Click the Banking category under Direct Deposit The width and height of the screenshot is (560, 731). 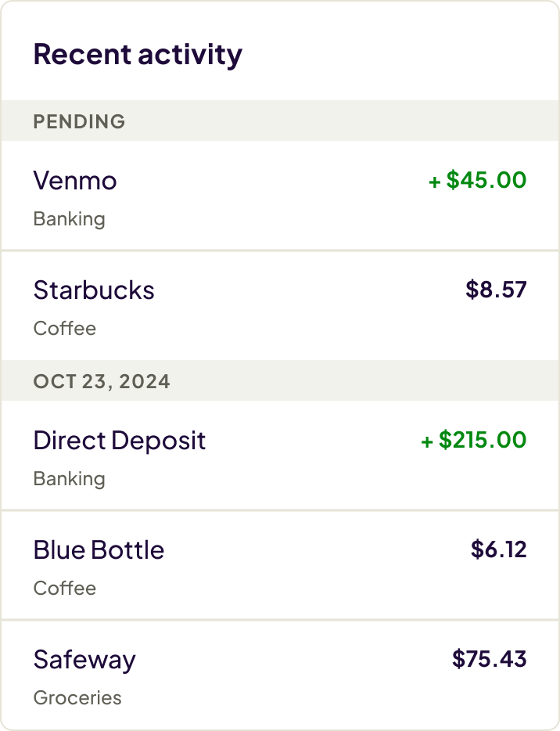[x=69, y=479]
